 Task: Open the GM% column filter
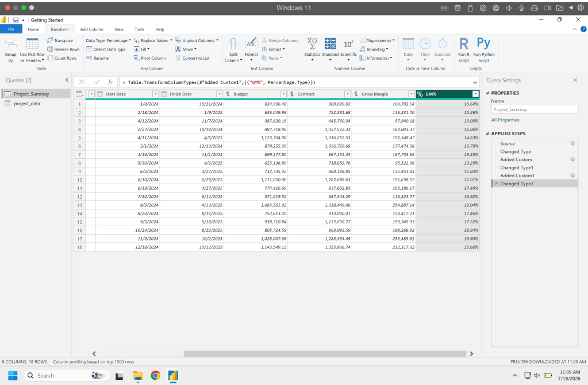(x=475, y=94)
